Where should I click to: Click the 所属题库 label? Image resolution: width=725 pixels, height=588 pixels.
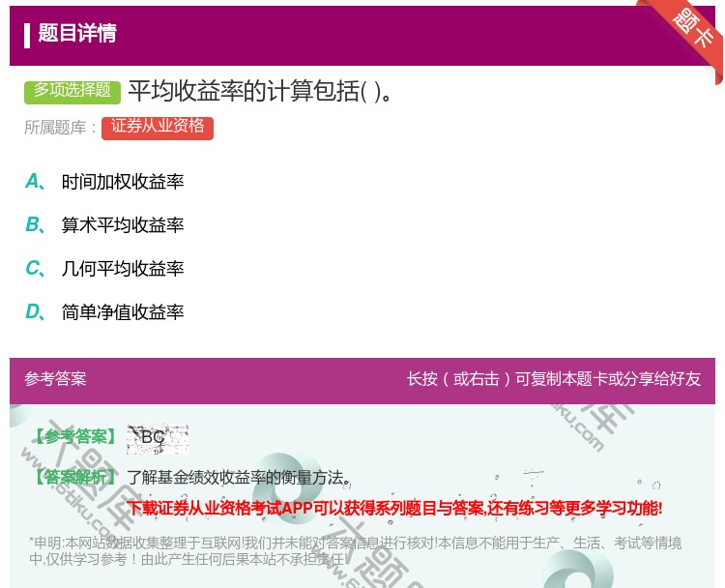[60, 128]
